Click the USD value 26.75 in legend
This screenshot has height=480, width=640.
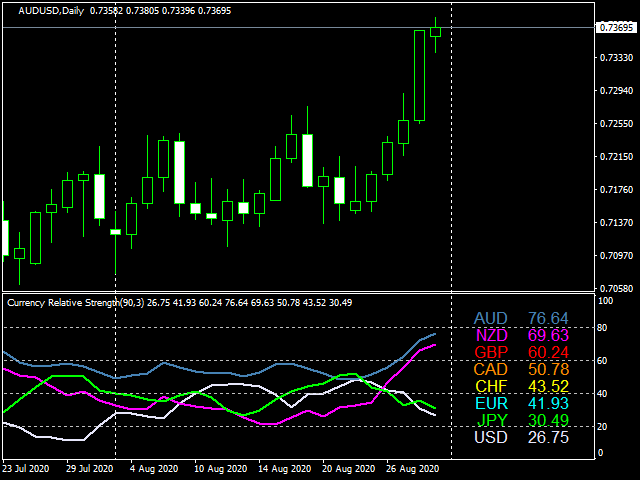[548, 437]
